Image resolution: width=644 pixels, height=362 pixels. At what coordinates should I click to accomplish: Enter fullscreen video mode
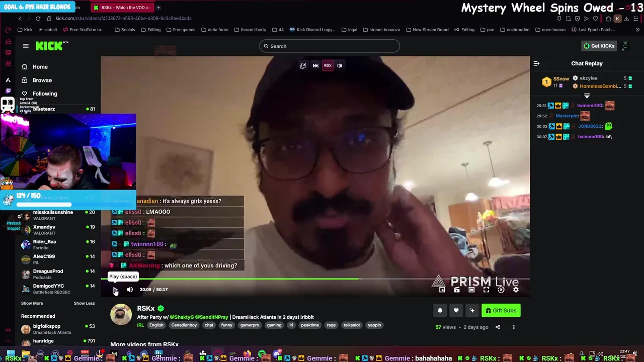point(486,290)
